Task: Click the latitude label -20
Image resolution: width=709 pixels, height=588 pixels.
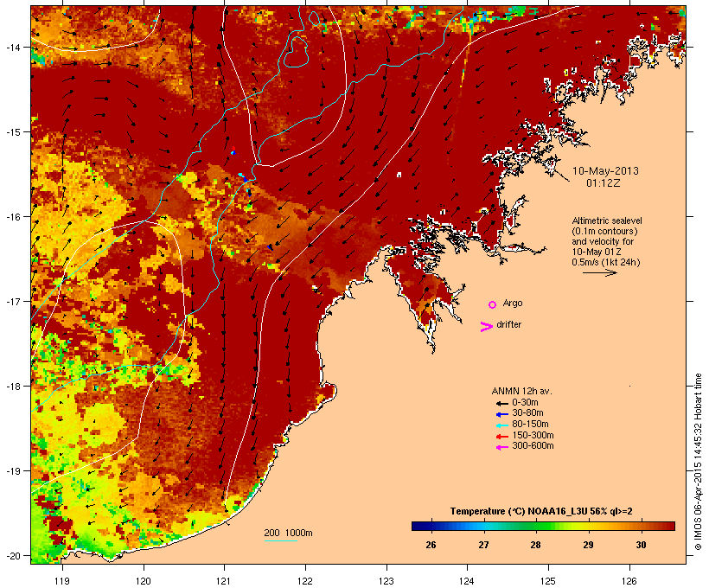Action: pyautogui.click(x=12, y=555)
